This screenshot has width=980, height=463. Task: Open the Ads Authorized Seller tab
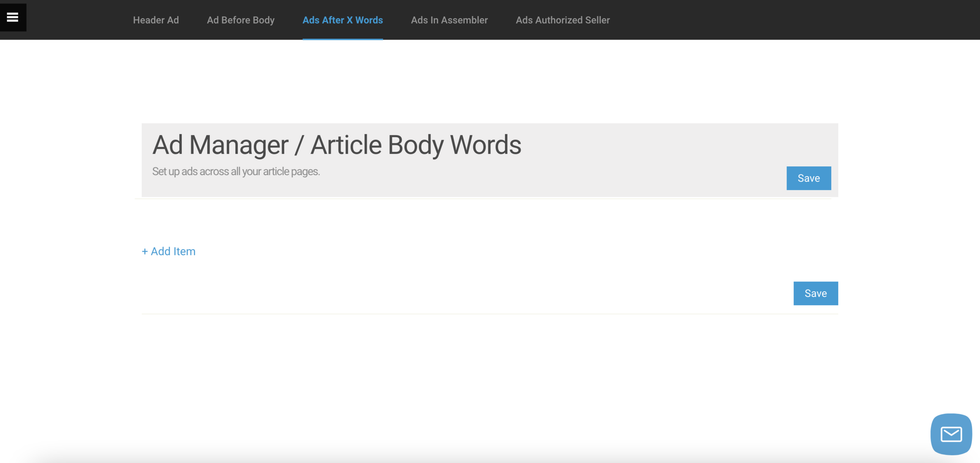562,20
